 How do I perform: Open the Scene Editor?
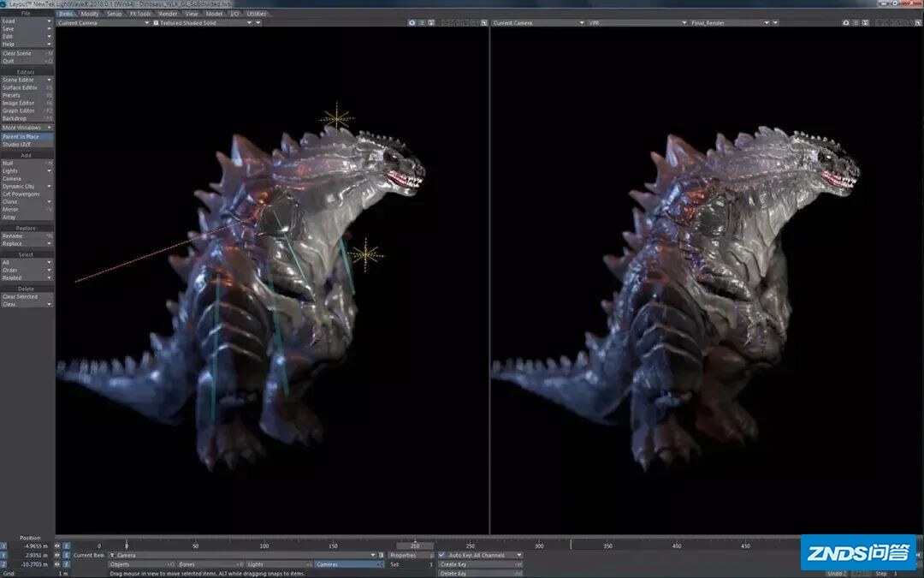[27, 80]
